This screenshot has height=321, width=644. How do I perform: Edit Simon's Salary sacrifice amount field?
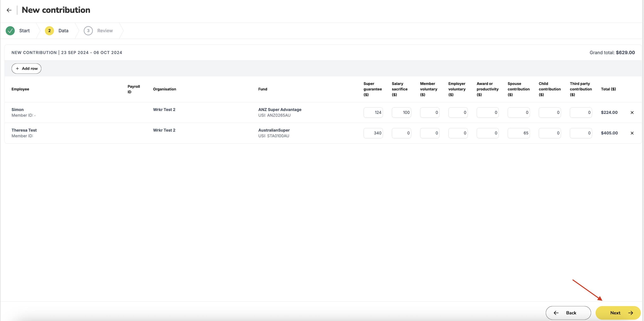[x=401, y=112]
